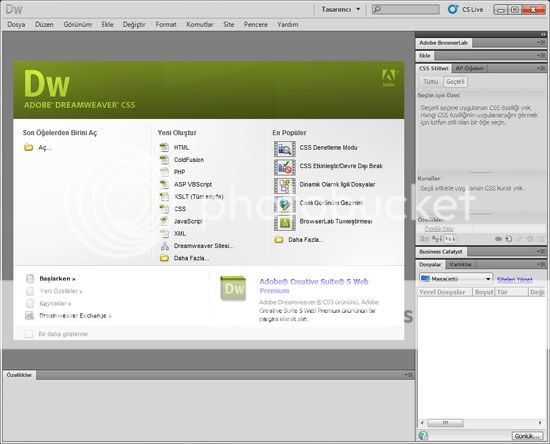Click the search field in the title bar
This screenshot has height=444, width=550.
click(x=405, y=9)
